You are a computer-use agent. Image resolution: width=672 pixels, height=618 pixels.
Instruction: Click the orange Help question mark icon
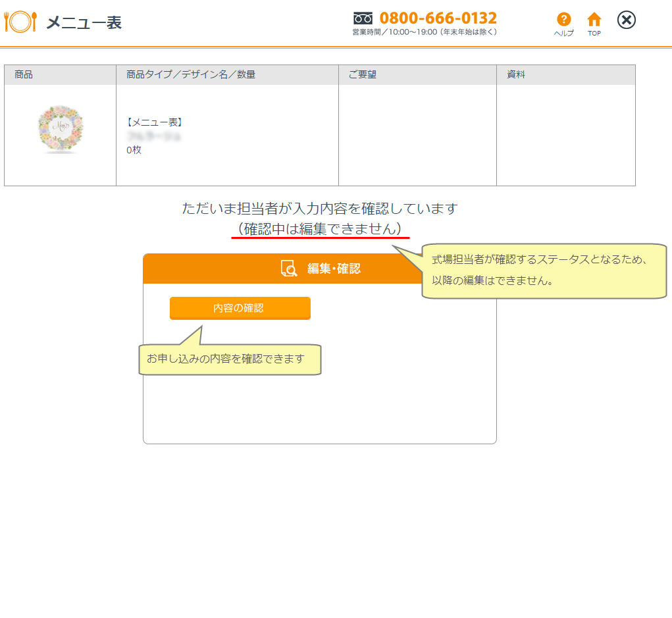(563, 20)
